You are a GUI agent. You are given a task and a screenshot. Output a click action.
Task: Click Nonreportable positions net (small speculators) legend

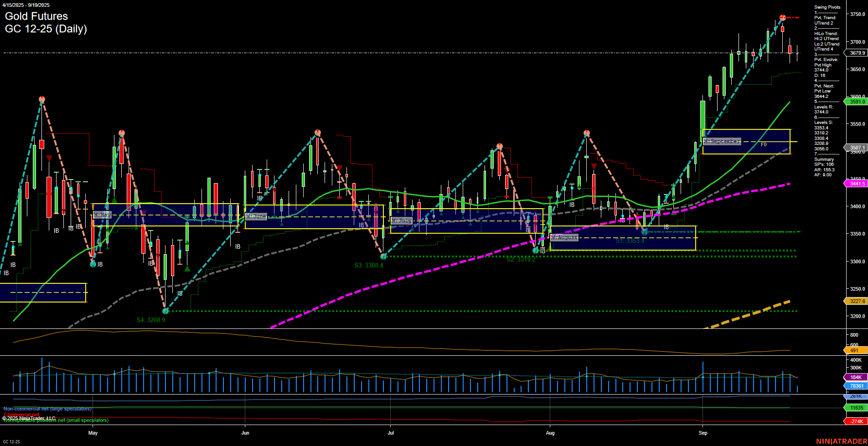click(56, 420)
